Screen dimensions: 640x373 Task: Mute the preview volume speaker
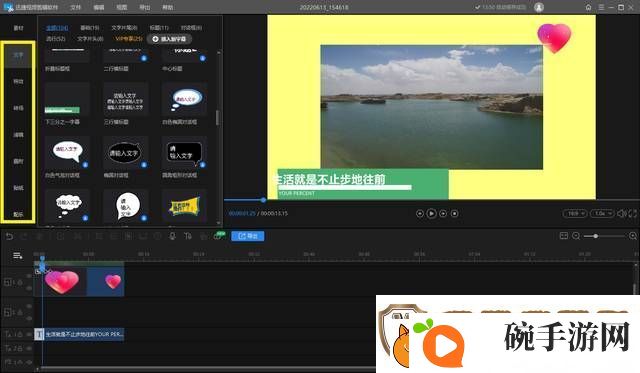[621, 213]
